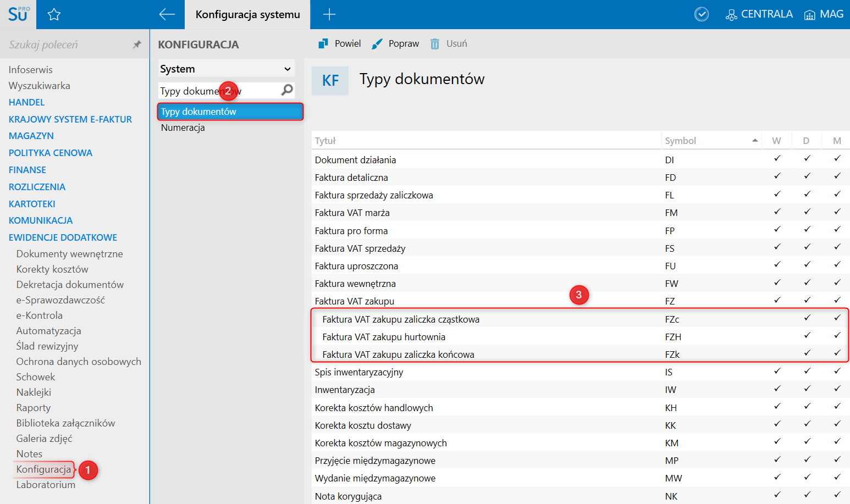Sort by Tytuł column header
The height and width of the screenshot is (504, 850).
click(x=486, y=141)
